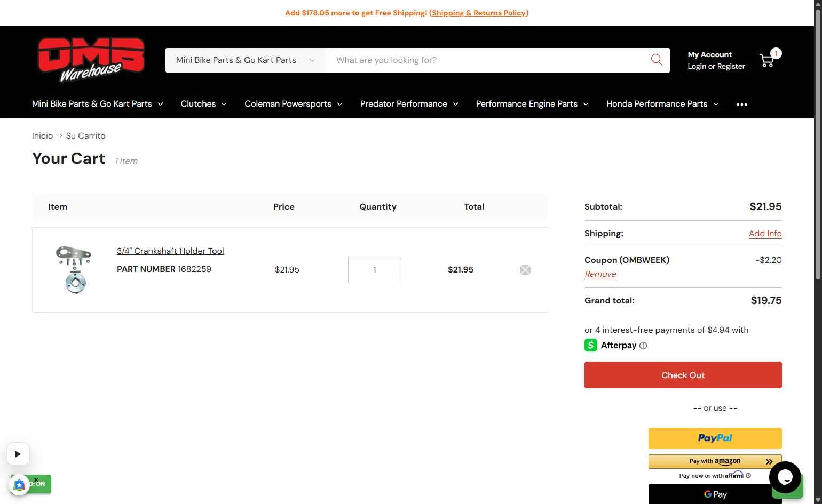
Task: Click Pay with Amazon button
Action: pos(715,461)
